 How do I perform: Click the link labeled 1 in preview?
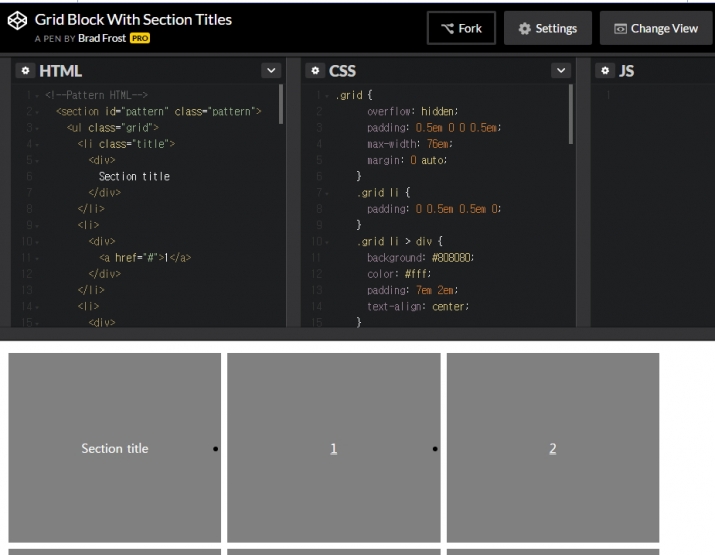333,449
